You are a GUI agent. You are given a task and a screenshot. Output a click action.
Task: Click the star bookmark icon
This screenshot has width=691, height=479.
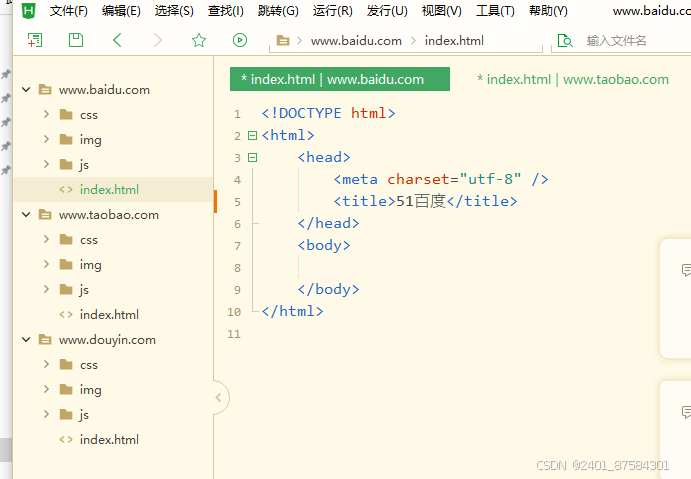click(199, 40)
